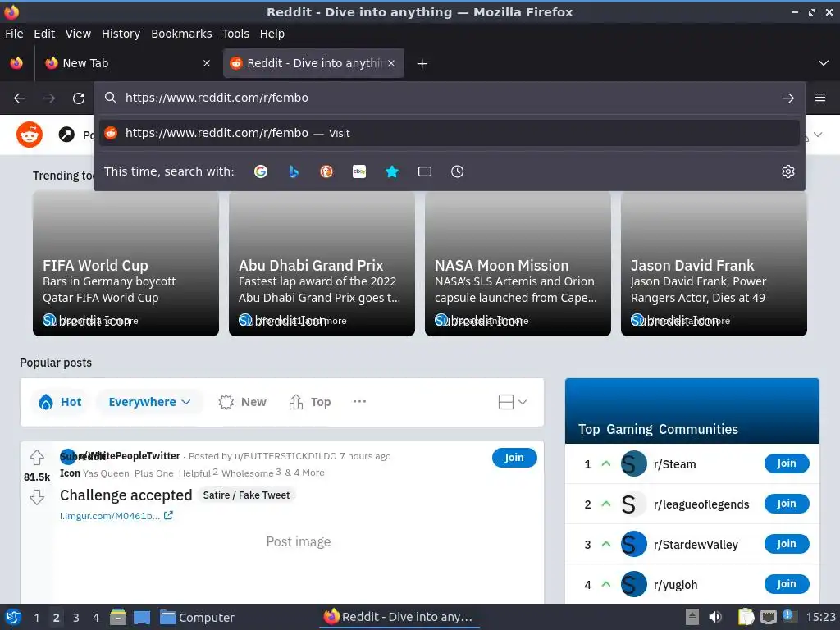
Task: Sort posts by Top
Action: pyautogui.click(x=310, y=402)
